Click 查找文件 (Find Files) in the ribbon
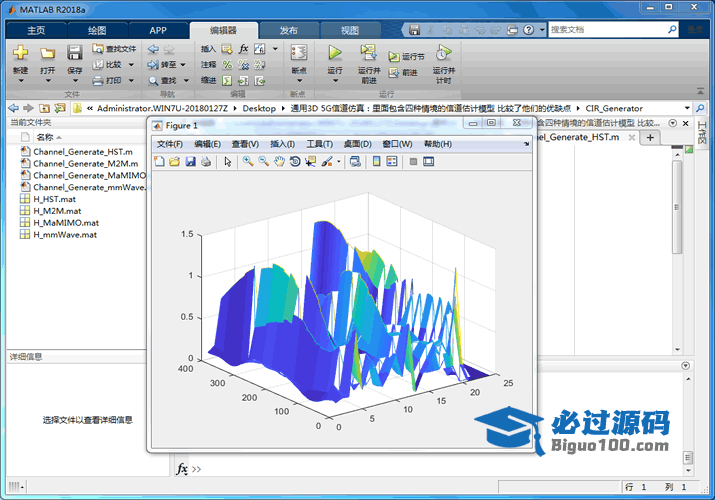Viewport: 715px width, 500px height. [114, 48]
